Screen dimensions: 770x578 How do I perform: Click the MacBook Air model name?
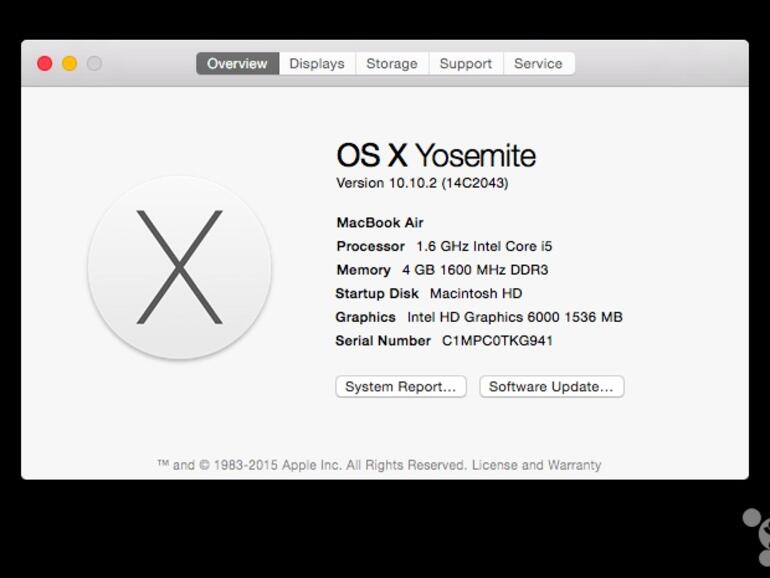380,223
